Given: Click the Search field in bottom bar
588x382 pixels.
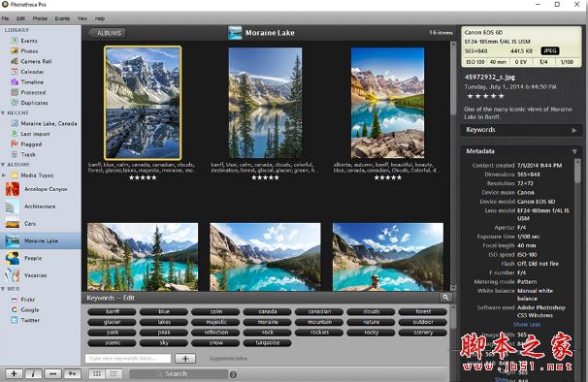Looking at the screenshot, I should pyautogui.click(x=179, y=373).
